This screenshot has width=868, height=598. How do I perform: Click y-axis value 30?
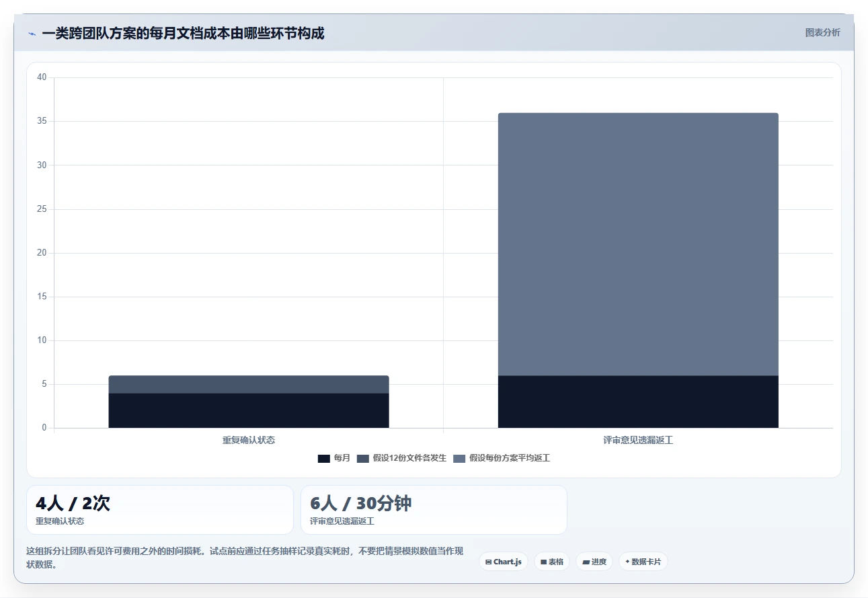coord(42,165)
